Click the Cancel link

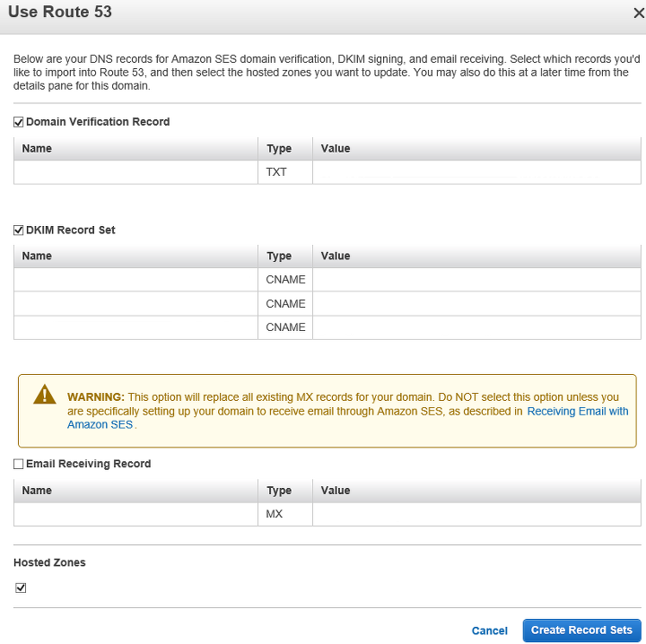click(490, 631)
